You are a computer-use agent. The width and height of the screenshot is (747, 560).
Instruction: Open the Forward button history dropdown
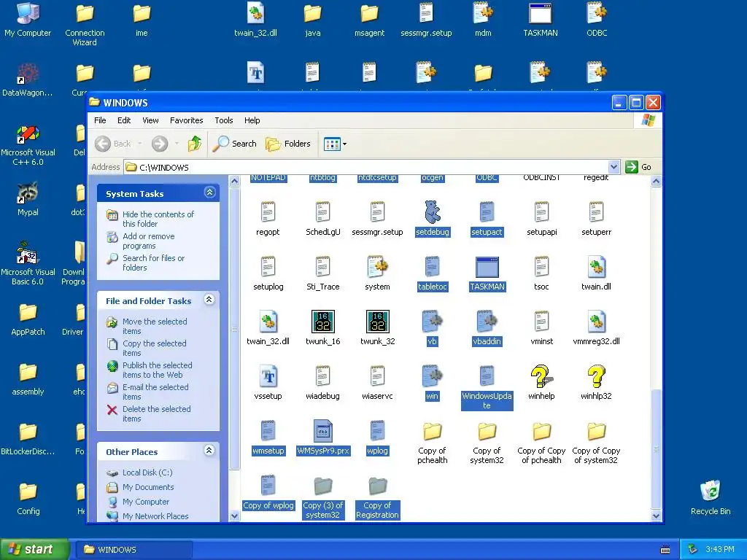pyautogui.click(x=177, y=144)
